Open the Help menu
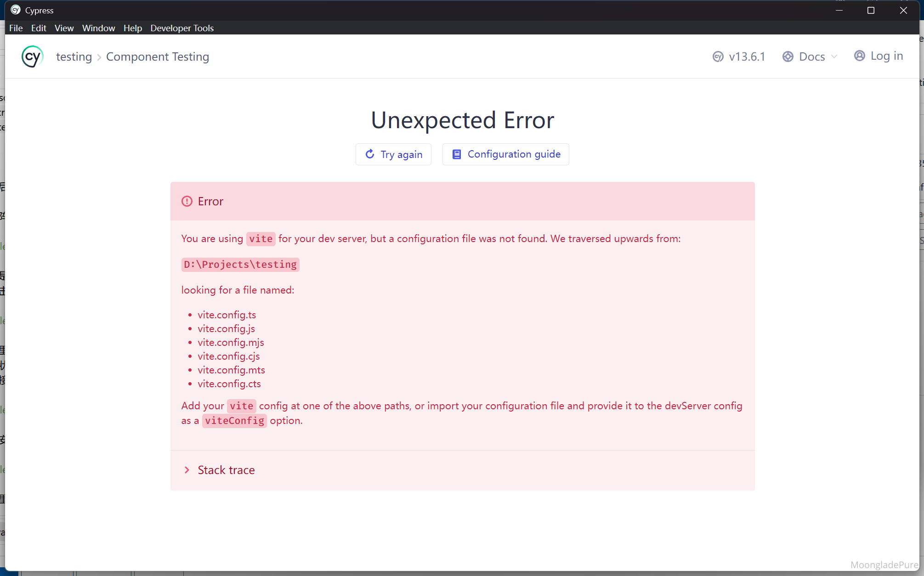Viewport: 924px width, 576px height. (132, 28)
